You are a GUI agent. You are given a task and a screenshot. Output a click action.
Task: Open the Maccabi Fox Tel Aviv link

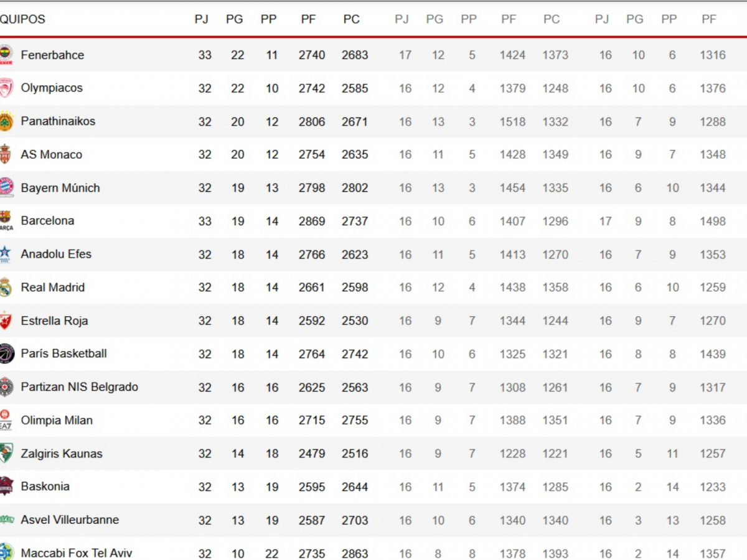[x=77, y=553]
